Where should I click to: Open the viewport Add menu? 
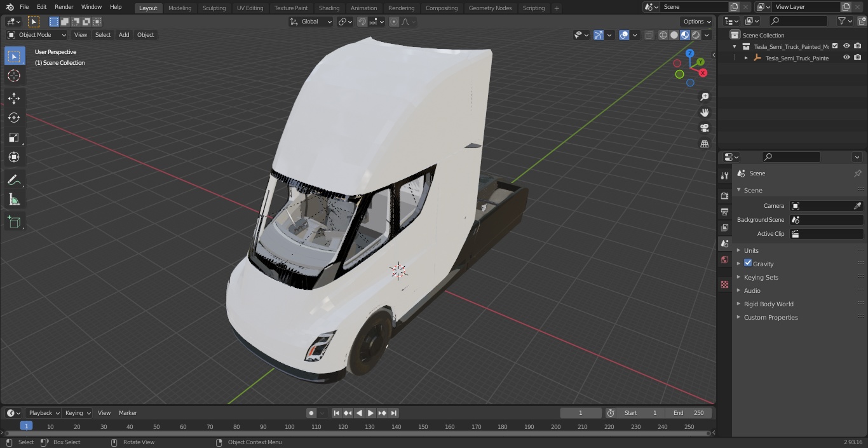pyautogui.click(x=124, y=35)
